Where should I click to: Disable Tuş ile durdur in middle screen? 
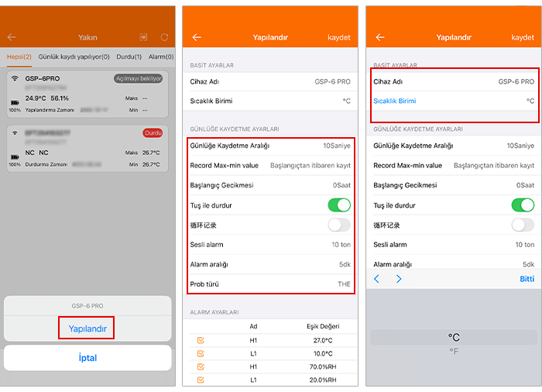pyautogui.click(x=338, y=205)
